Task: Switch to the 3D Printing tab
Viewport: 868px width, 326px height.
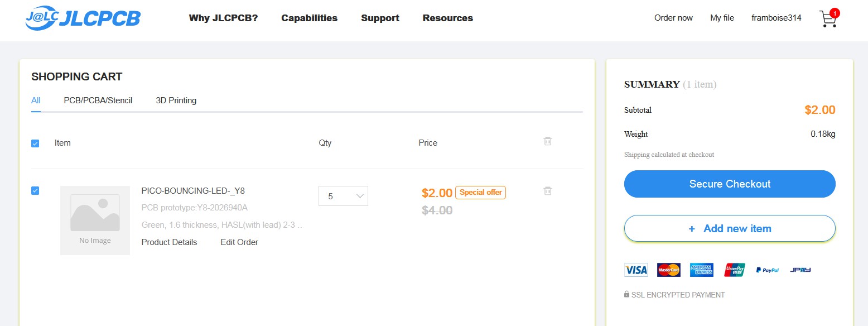Action: [176, 100]
